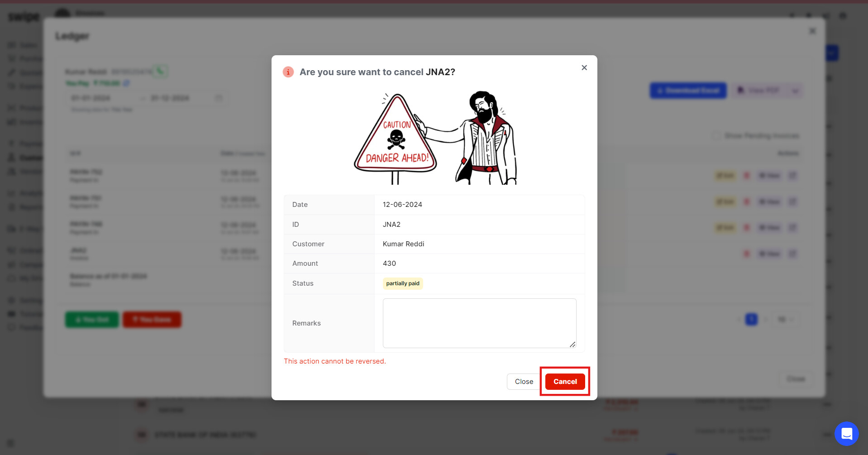Select the date value 12-06-2024

pos(402,205)
